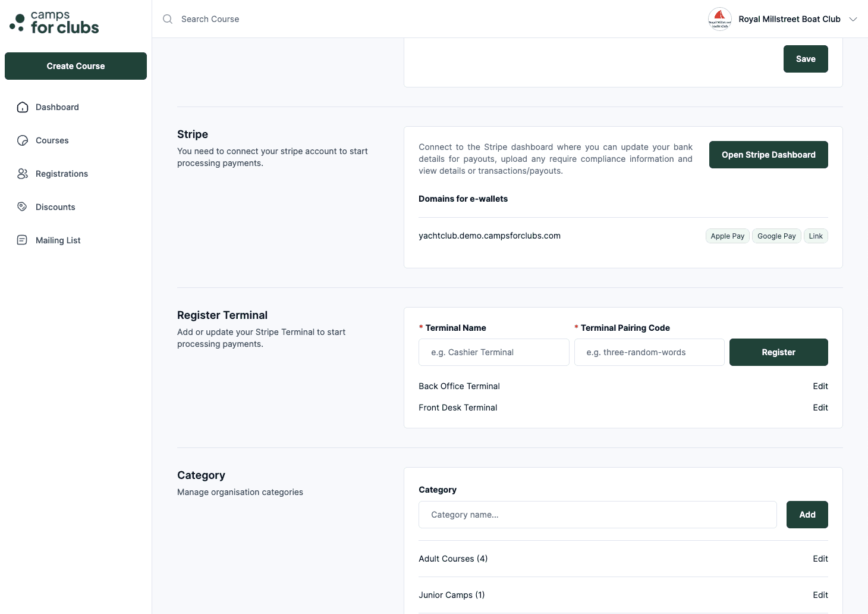The height and width of the screenshot is (614, 868).
Task: Click the Mailing List icon
Action: coord(23,240)
